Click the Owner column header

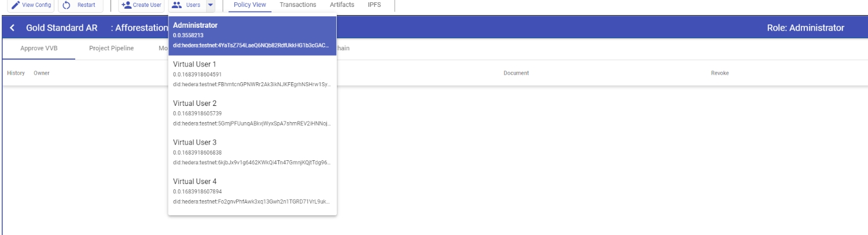point(42,73)
